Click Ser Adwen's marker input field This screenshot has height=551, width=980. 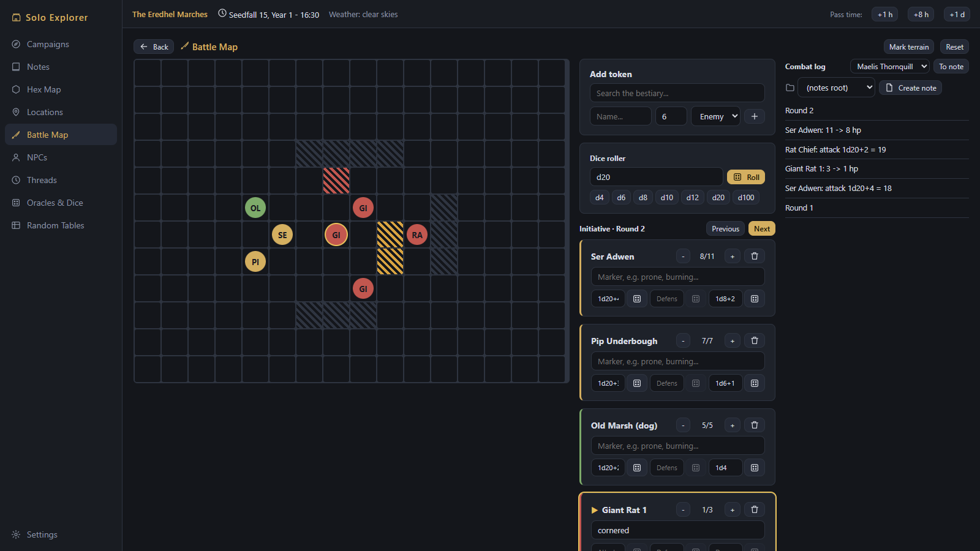click(677, 277)
